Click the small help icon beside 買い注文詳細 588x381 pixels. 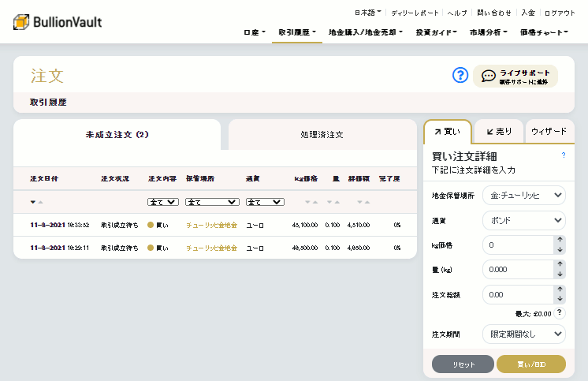(x=564, y=155)
